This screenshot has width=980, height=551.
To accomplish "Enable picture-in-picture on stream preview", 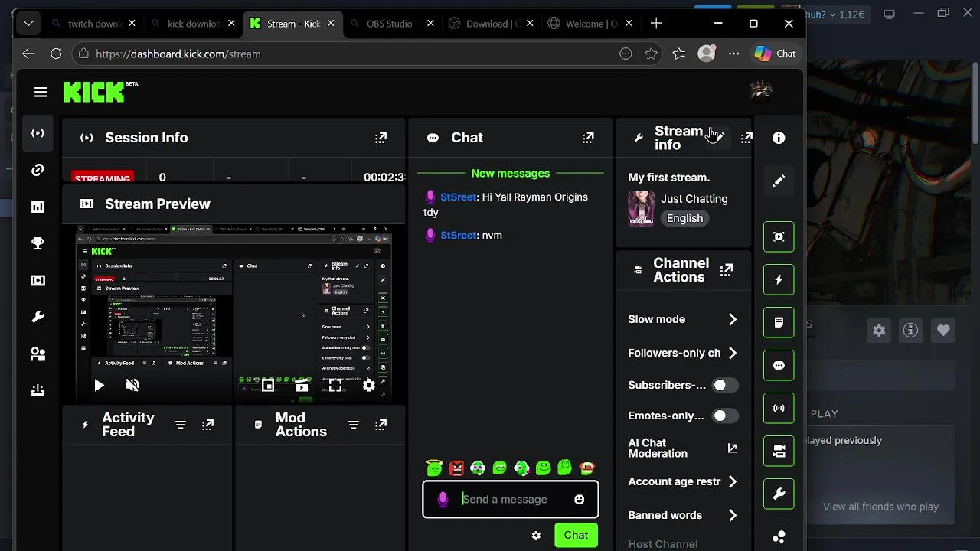I will pos(268,385).
